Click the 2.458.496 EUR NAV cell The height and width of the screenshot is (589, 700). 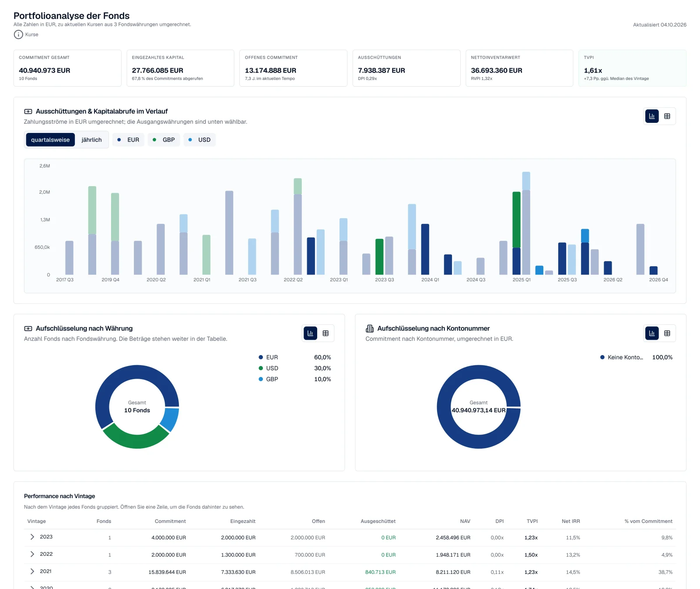(x=453, y=537)
